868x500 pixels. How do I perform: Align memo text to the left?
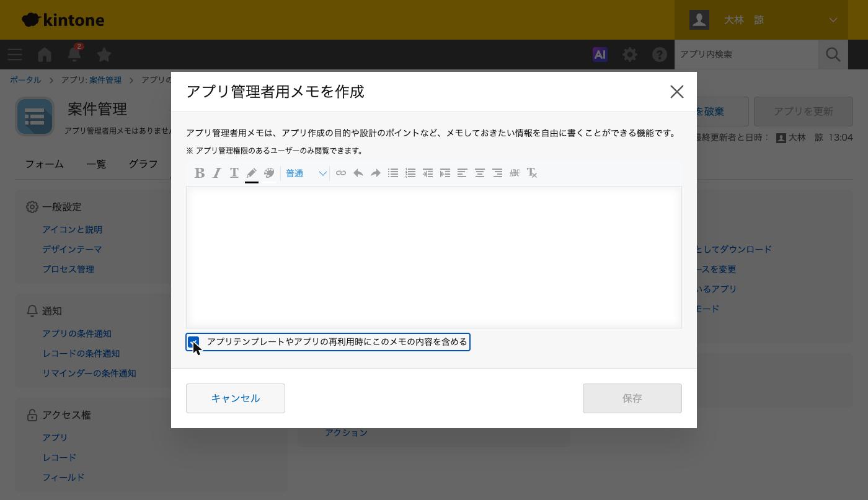click(x=463, y=173)
